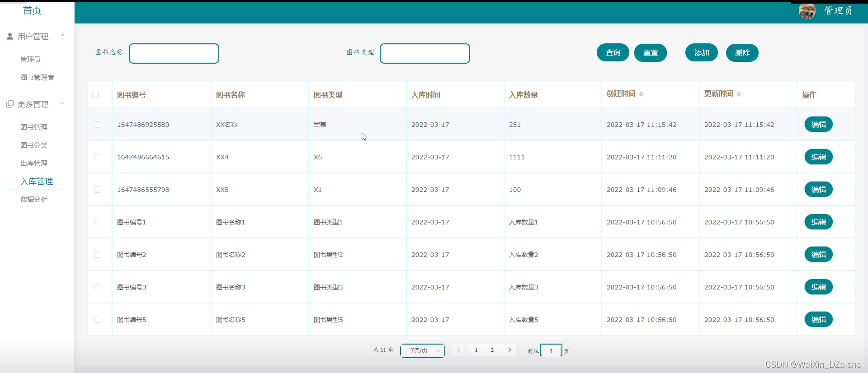Viewport: 868px width, 373px height.
Task: Click the 添加 add button
Action: [x=702, y=53]
